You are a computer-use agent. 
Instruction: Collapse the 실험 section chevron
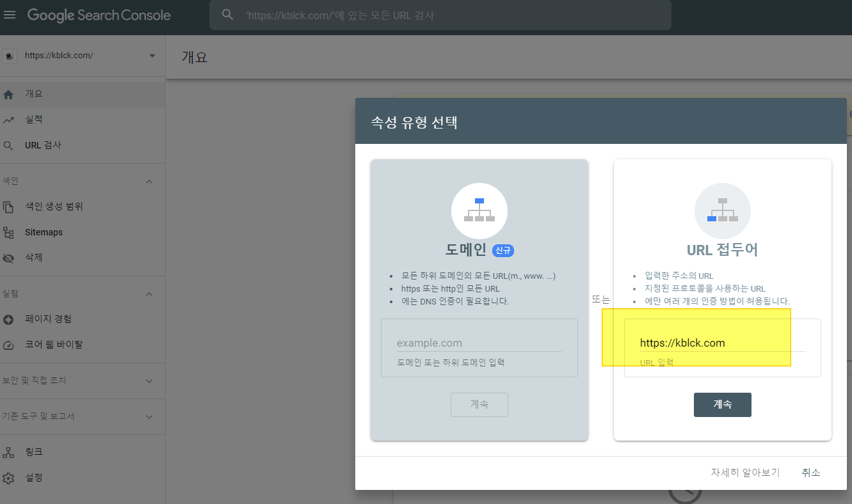[149, 294]
